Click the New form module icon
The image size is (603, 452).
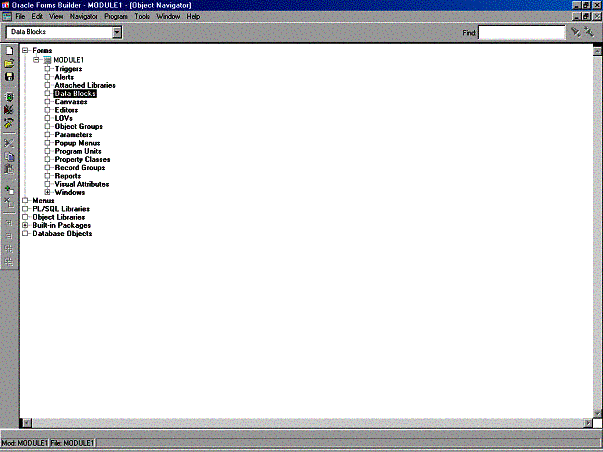pyautogui.click(x=9, y=51)
